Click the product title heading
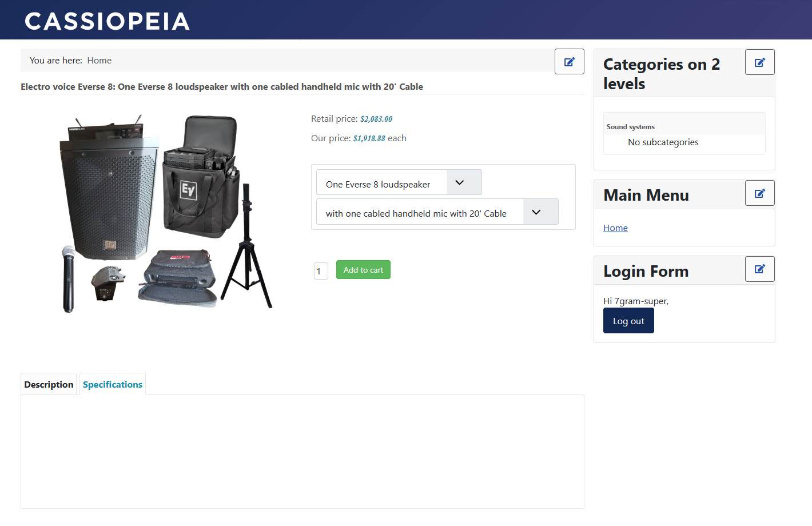 (222, 87)
